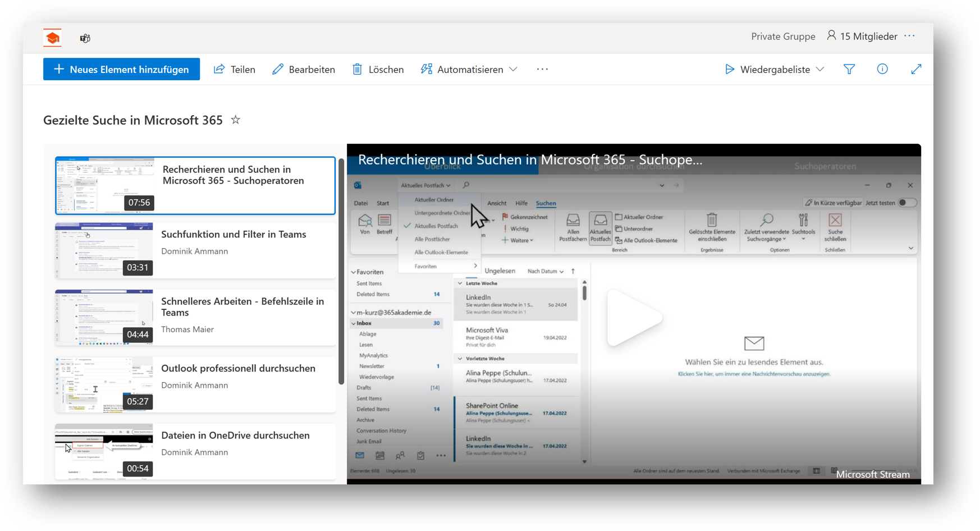Screen dimensions: 980x531
Task: In the video, collapse the Letzte Woche group
Action: click(460, 283)
